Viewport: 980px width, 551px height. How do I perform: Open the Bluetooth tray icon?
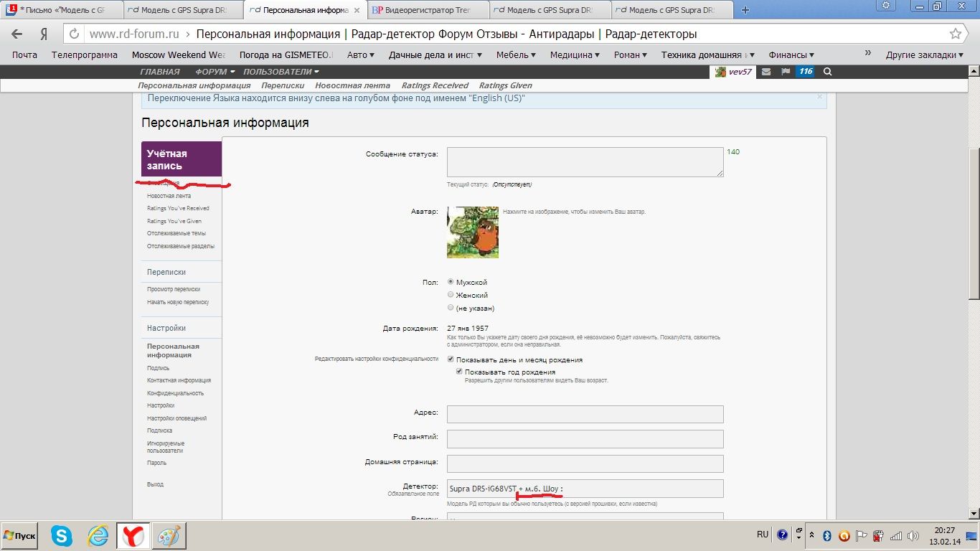point(827,535)
